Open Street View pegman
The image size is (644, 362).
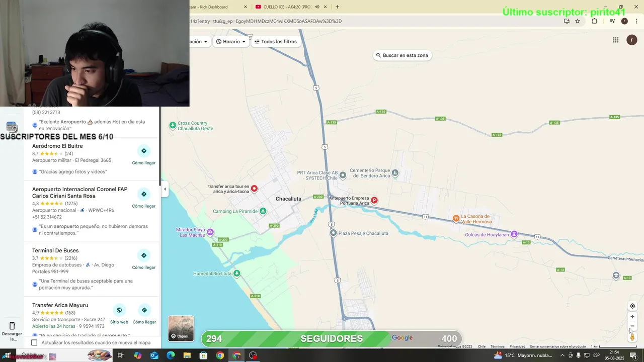(x=632, y=337)
